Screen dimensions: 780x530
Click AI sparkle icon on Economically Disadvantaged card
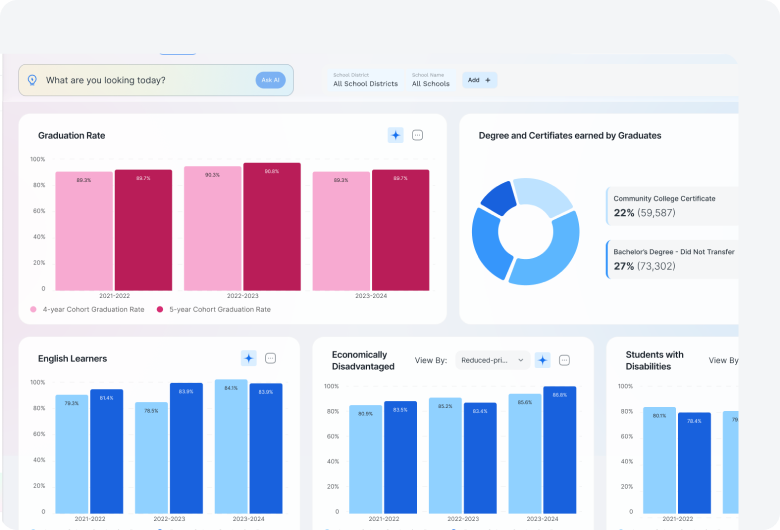542,360
